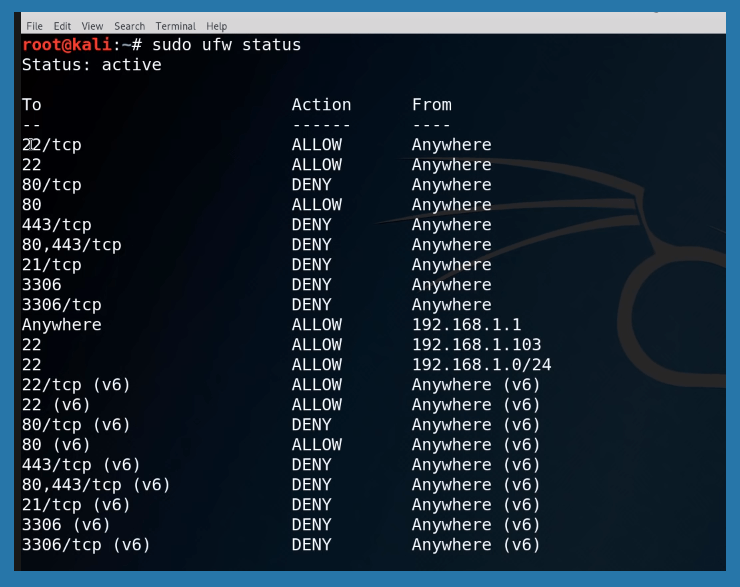Image resolution: width=740 pixels, height=587 pixels.
Task: Click the '80/tcp' rule without v6
Action: click(x=51, y=184)
